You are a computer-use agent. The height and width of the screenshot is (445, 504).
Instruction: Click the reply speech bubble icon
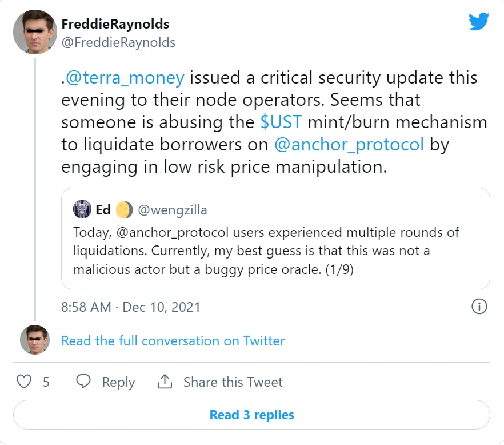point(84,382)
